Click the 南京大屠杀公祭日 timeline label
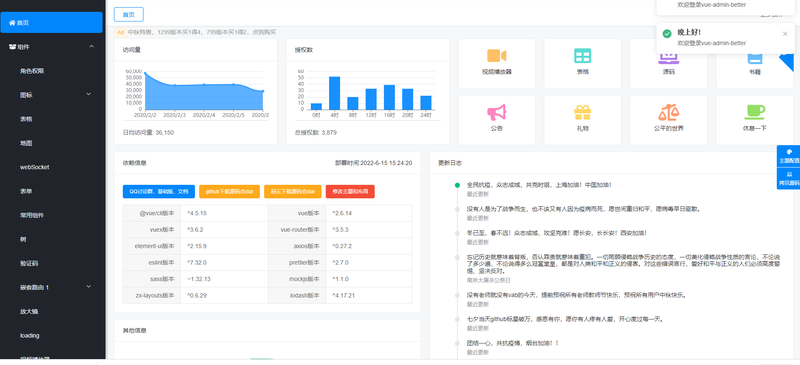This screenshot has width=800, height=365. click(488, 280)
